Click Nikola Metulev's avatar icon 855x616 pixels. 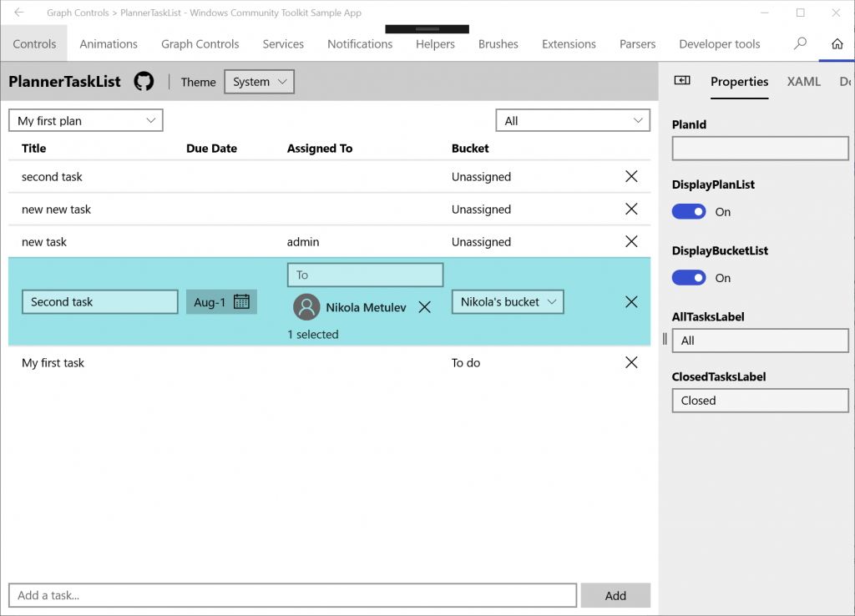tap(306, 306)
